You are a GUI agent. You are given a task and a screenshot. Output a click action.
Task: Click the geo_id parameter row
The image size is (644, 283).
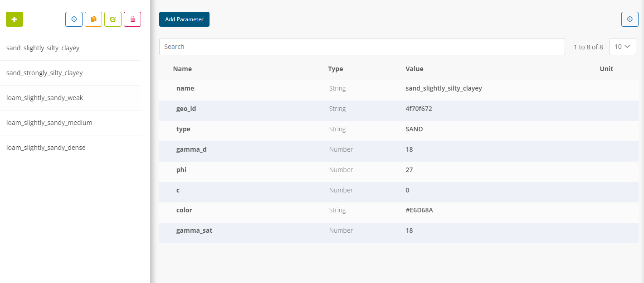(186, 109)
